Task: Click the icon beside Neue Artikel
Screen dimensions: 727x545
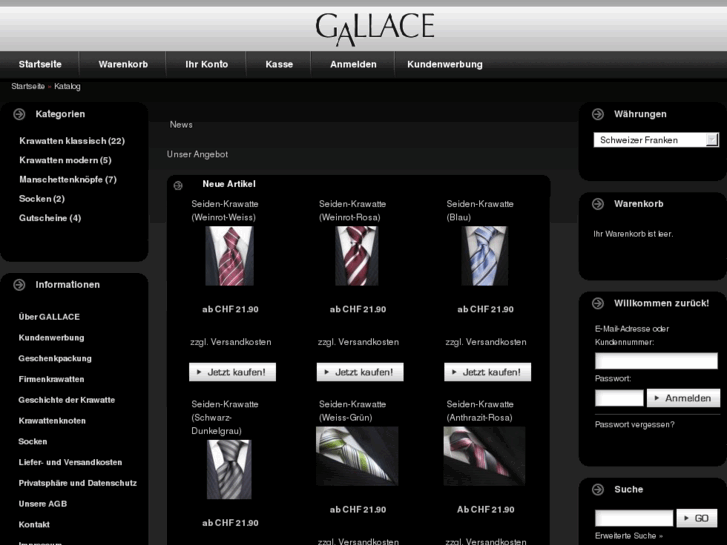Action: (x=178, y=186)
